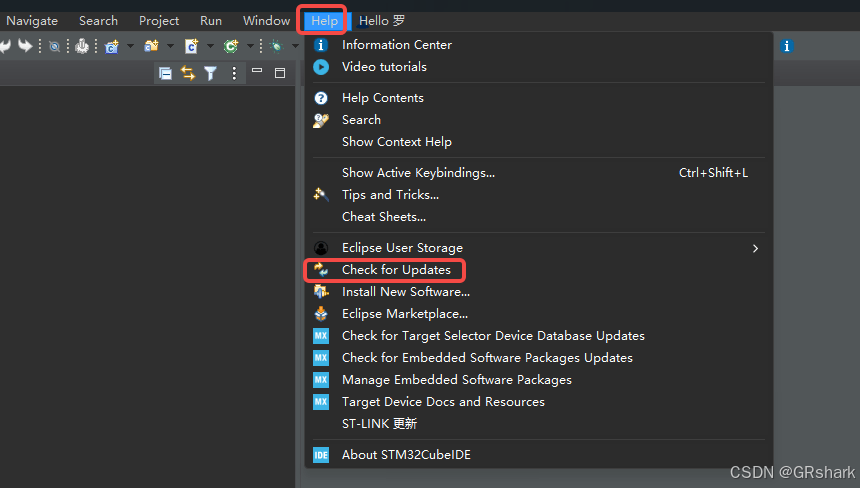Screen dimensions: 860x488
Task: Toggle the Skip All Breakpoints icon
Action: (54, 46)
